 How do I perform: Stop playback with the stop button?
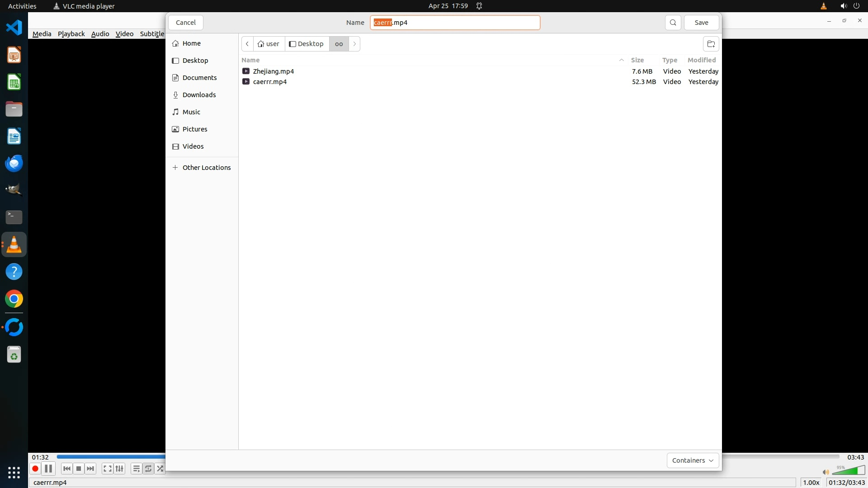[79, 469]
